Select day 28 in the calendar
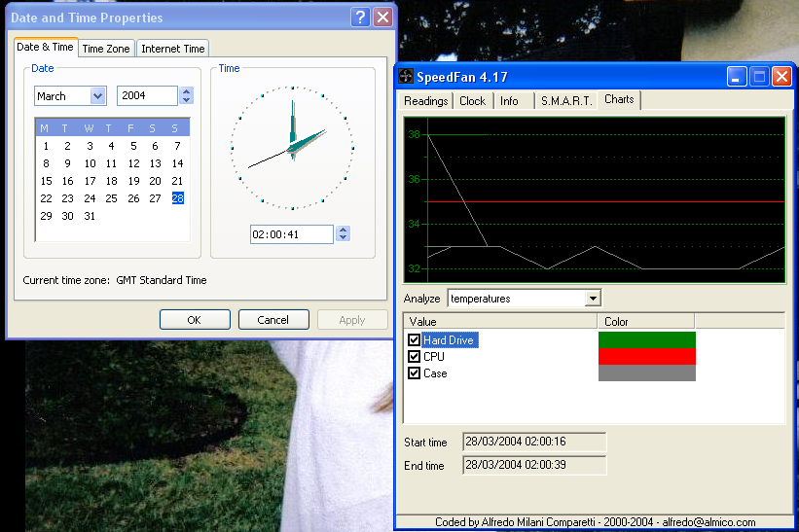The width and height of the screenshot is (799, 532). 177,198
